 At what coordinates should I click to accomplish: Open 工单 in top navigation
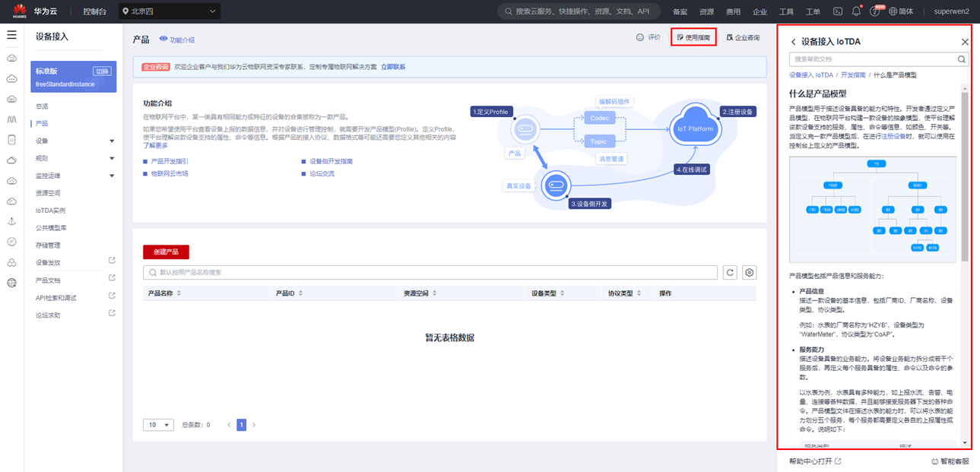pos(813,12)
